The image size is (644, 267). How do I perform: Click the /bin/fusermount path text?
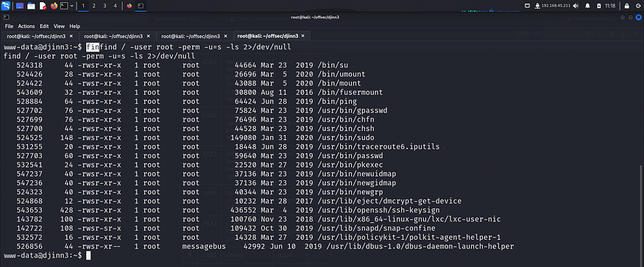click(x=350, y=93)
